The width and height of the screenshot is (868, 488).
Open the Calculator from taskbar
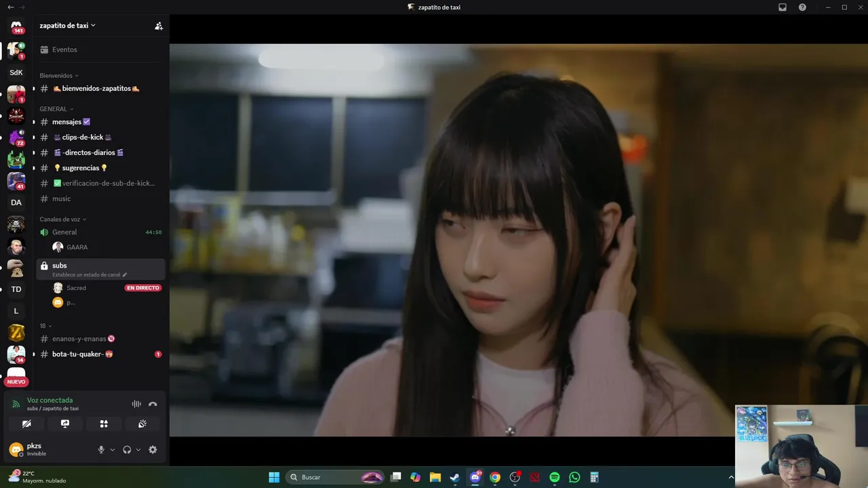pos(594,477)
